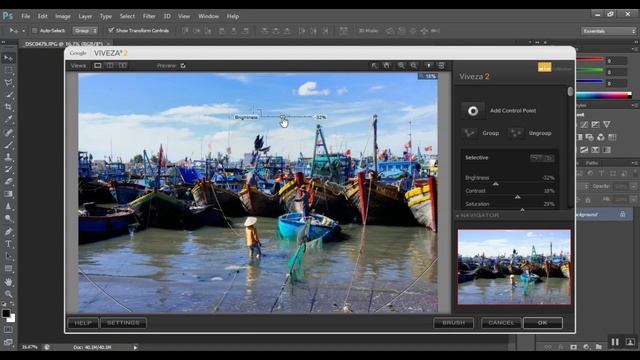This screenshot has width=640, height=360.
Task: Open the File menu
Action: coord(26,16)
